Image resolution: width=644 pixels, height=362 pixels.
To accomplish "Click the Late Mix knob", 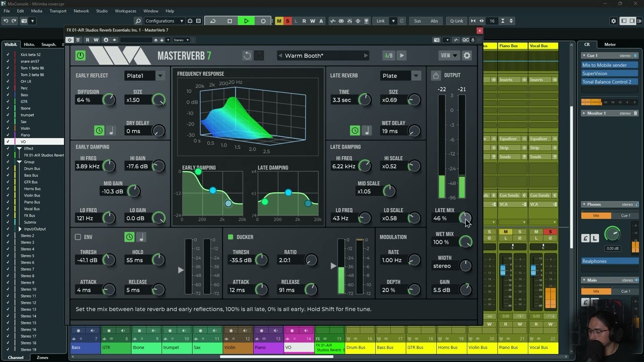I will pos(465,218).
